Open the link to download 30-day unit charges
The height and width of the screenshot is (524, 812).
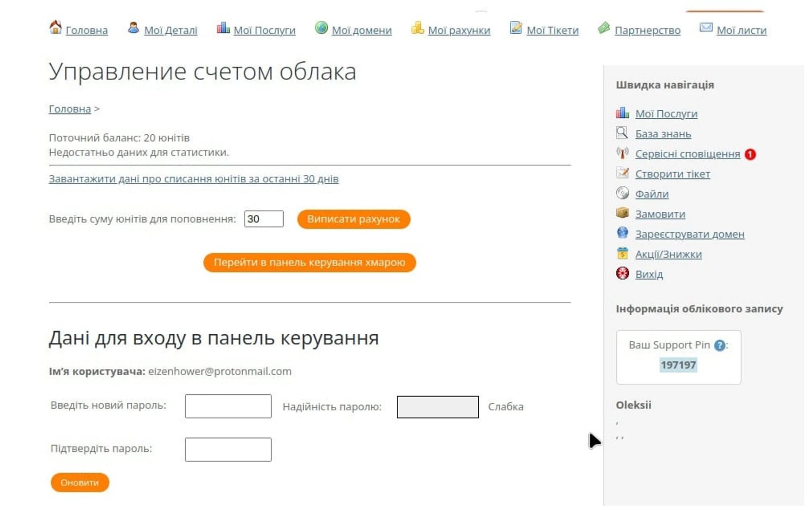coord(194,179)
